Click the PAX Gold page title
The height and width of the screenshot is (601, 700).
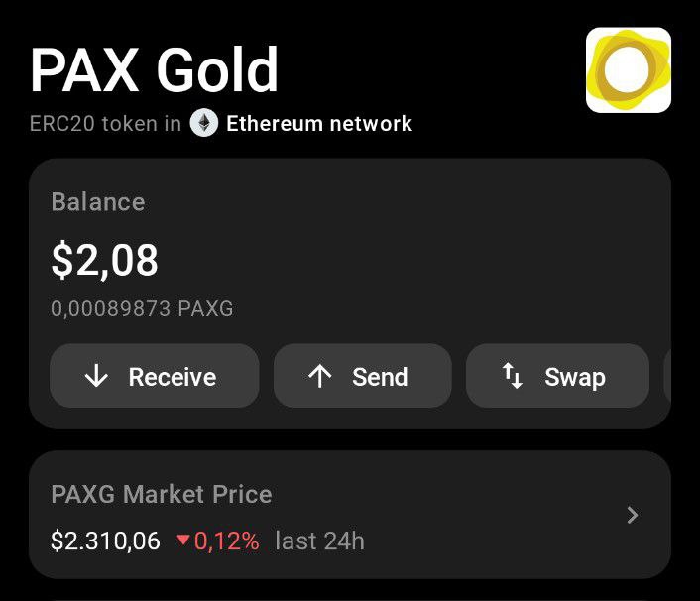pos(154,69)
